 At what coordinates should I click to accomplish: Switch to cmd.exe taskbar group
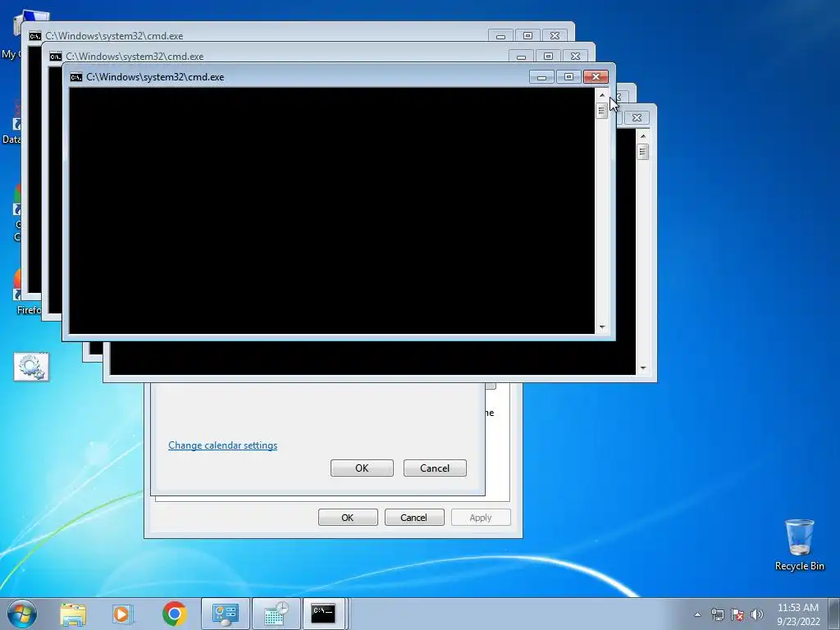pos(326,614)
